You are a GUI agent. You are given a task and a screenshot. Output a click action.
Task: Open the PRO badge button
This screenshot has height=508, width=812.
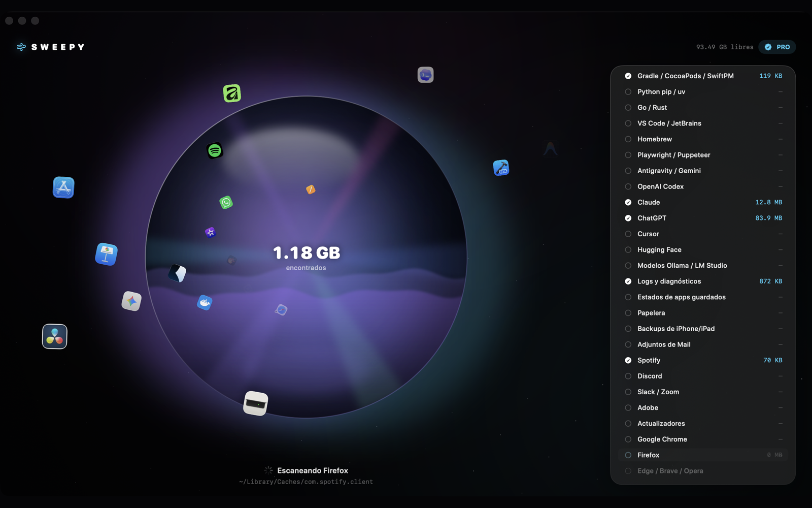[x=777, y=47]
